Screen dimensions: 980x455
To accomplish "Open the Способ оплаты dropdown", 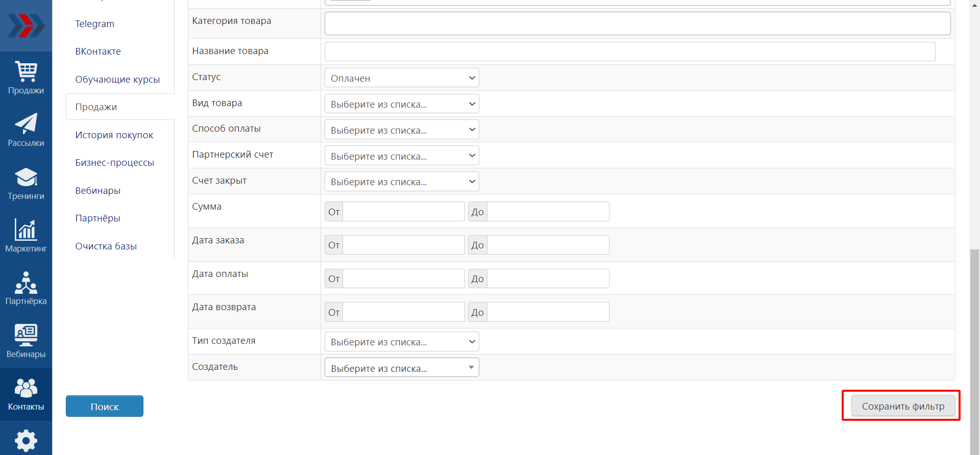I will point(402,130).
